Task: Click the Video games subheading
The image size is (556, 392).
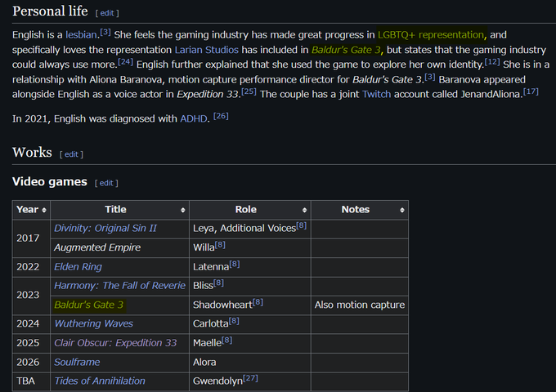Action: click(50, 181)
